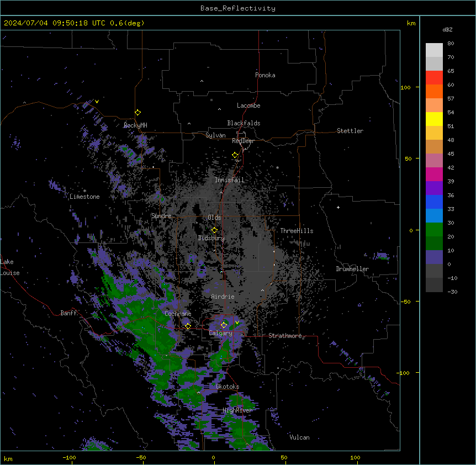Screen dimensions: 476x465
Task: Select the yellow diamond marker beside Cochrane
Action: coord(188,326)
